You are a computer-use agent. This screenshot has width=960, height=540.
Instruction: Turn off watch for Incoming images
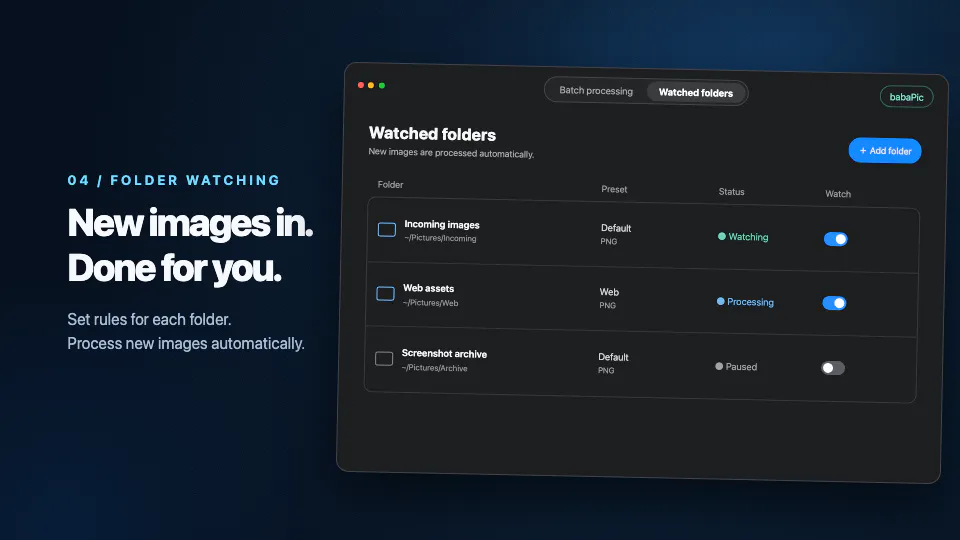coord(836,239)
